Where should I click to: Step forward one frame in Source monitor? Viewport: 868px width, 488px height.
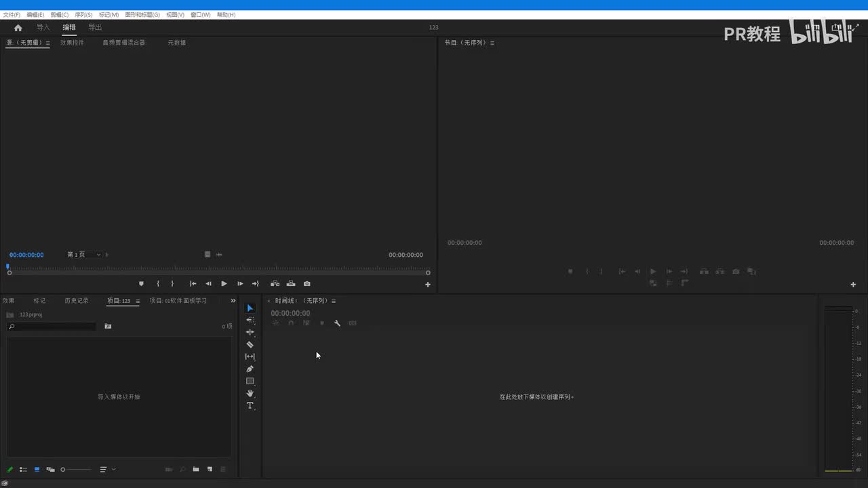coord(240,284)
